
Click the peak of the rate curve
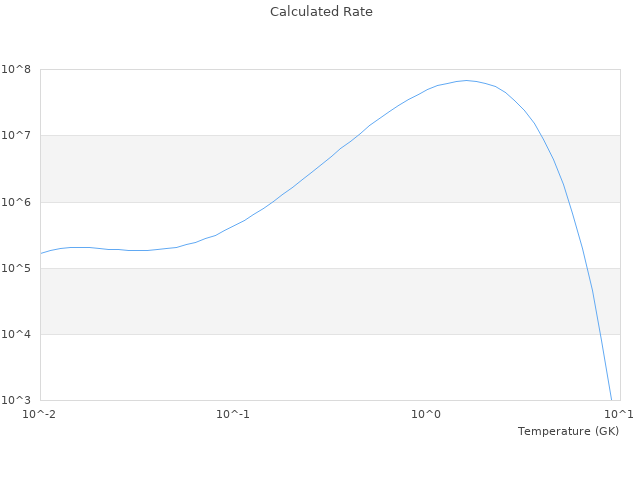(466, 80)
